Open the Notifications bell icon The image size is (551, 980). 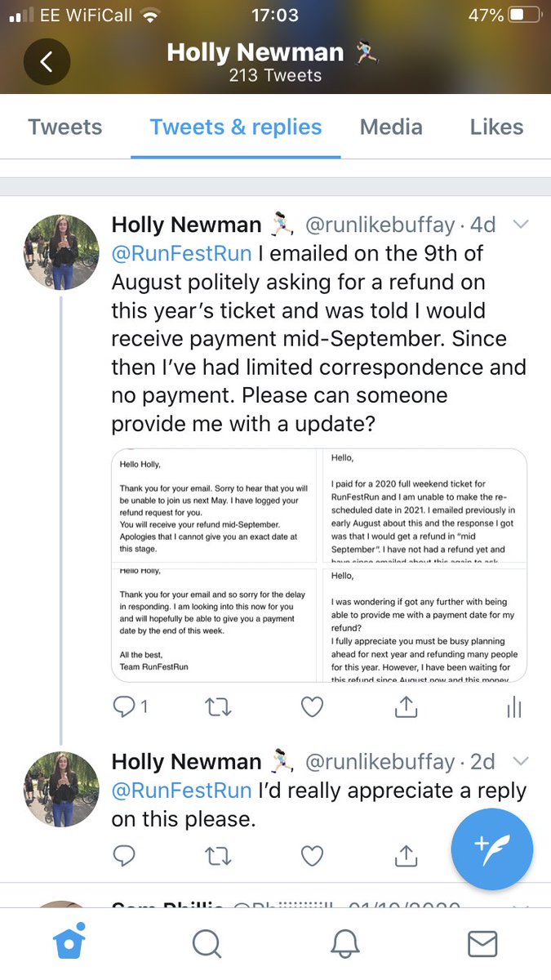[345, 944]
